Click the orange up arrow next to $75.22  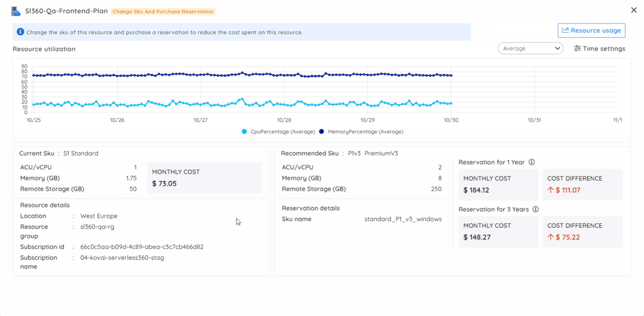point(551,238)
